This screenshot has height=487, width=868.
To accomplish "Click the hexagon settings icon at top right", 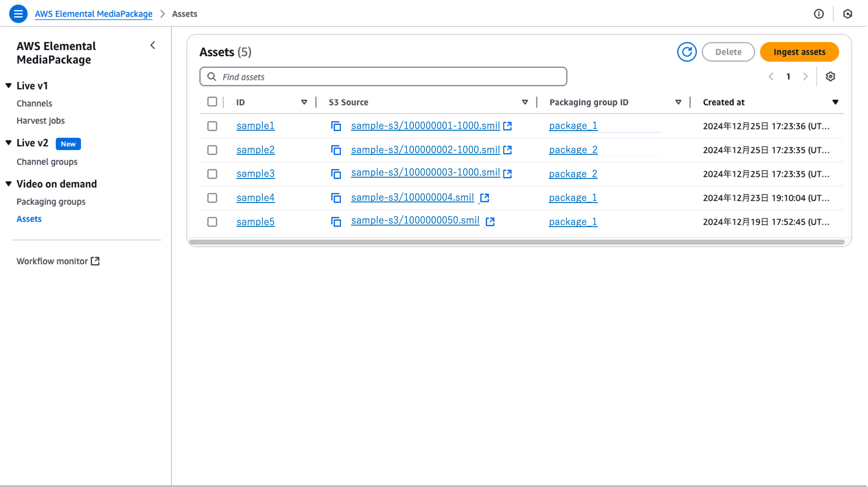I will (x=847, y=14).
